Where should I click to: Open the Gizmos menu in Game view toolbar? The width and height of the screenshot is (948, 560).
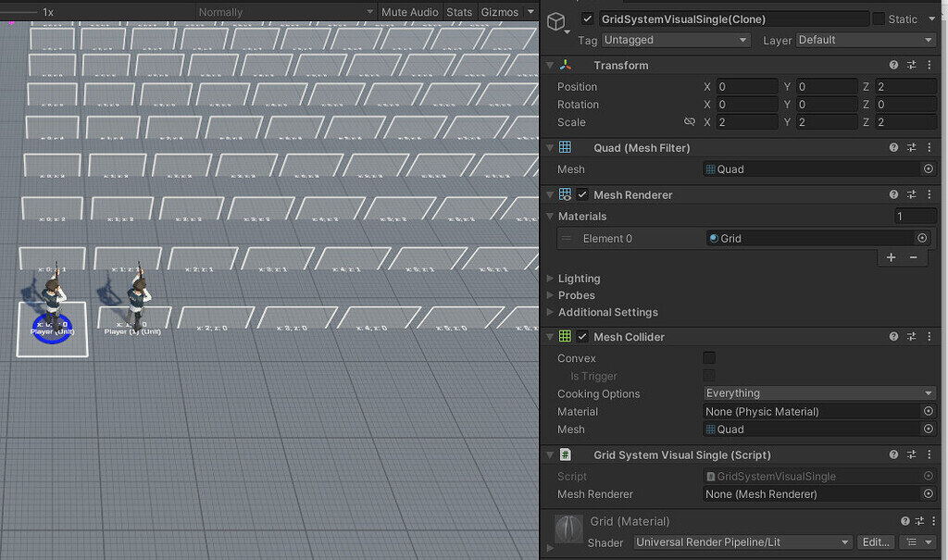click(499, 11)
